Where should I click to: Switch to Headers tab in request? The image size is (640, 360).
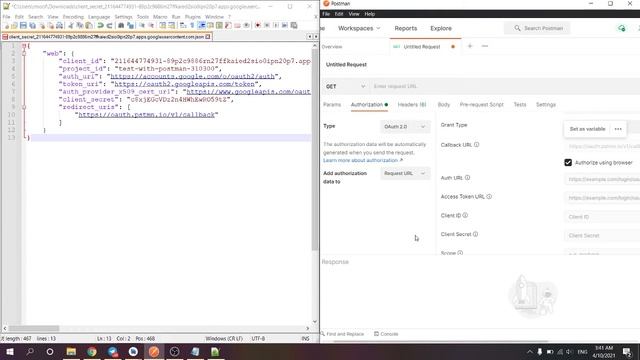pos(412,104)
